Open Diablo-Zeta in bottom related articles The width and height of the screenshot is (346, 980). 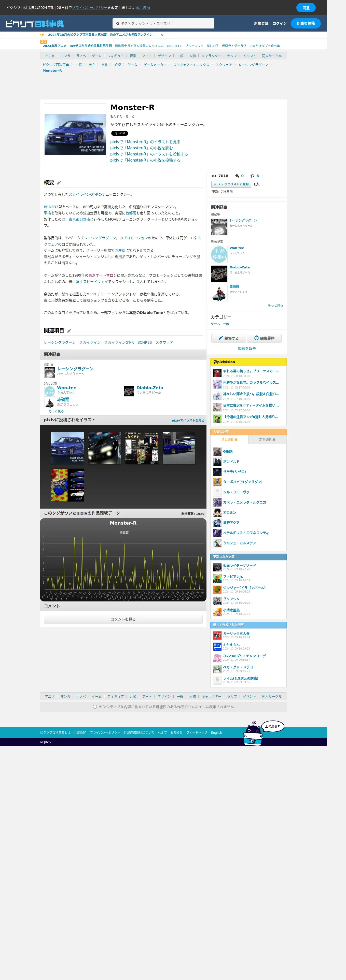coord(150,388)
